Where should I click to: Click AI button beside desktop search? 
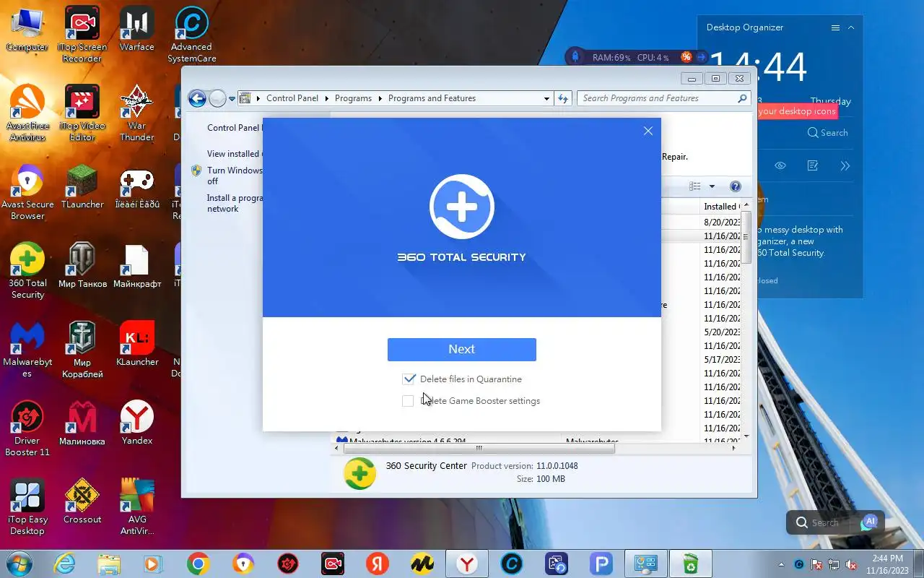tap(871, 521)
